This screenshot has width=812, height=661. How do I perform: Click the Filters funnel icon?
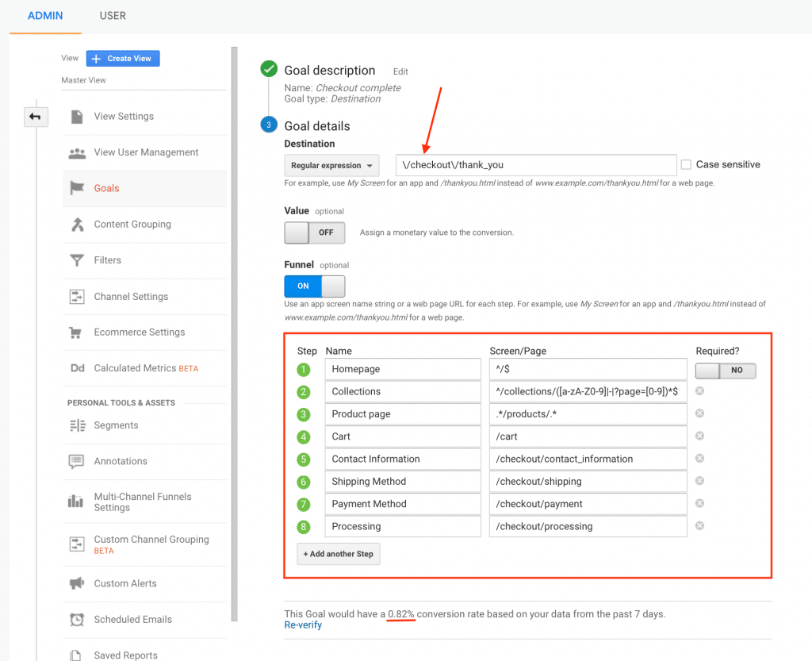(77, 260)
